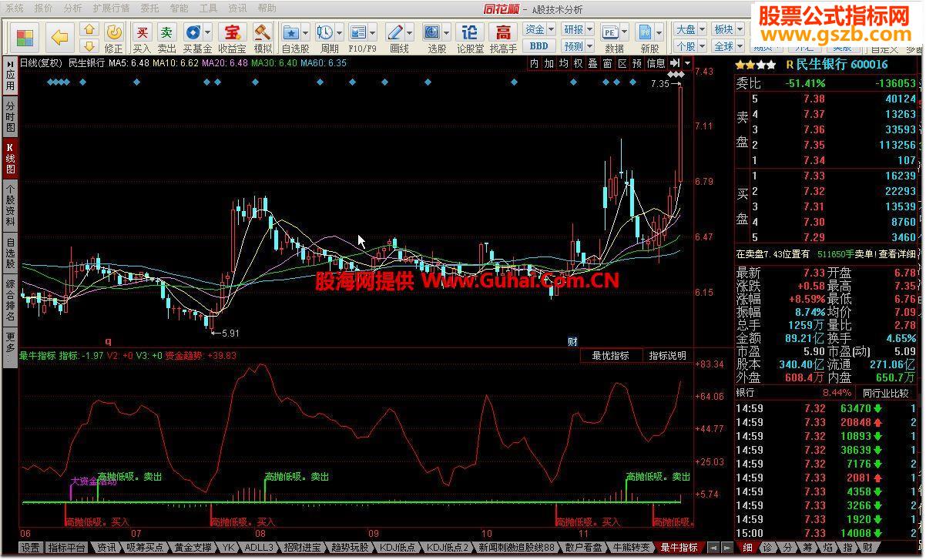Toggle the 加 chart option
The height and width of the screenshot is (560, 926).
549,63
